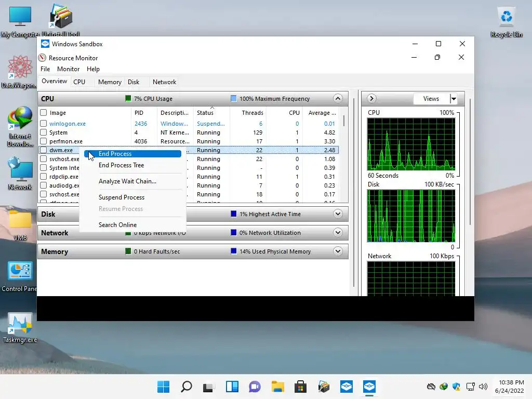532x399 pixels.
Task: Expand the Memory section chevron
Action: click(338, 251)
